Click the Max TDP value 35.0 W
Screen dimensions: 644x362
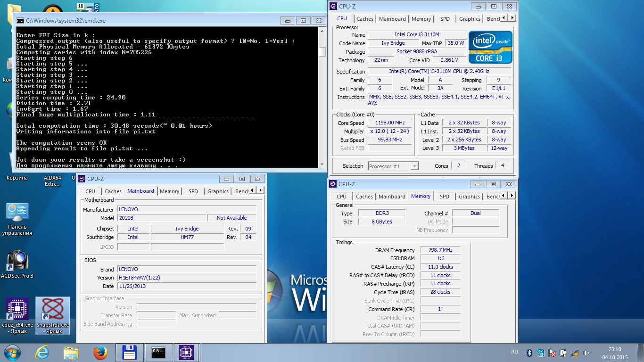click(455, 43)
